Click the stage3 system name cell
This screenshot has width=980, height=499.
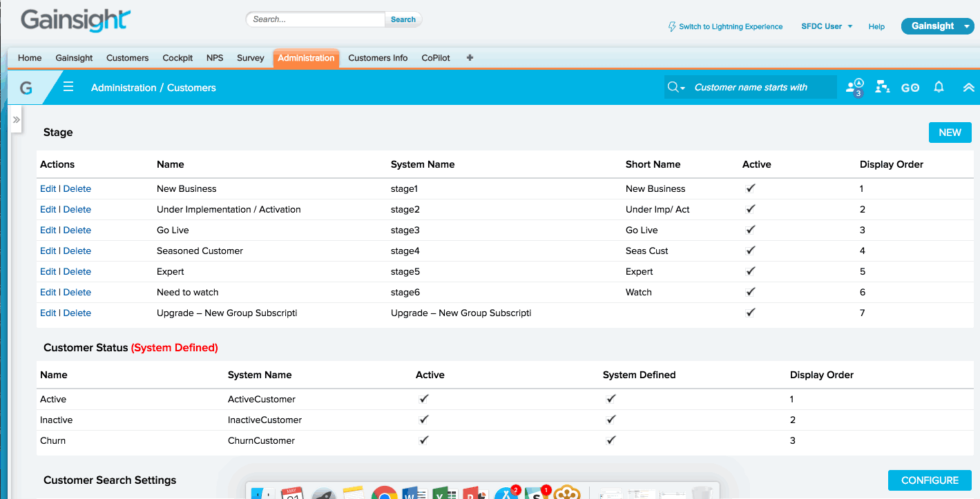pos(405,230)
